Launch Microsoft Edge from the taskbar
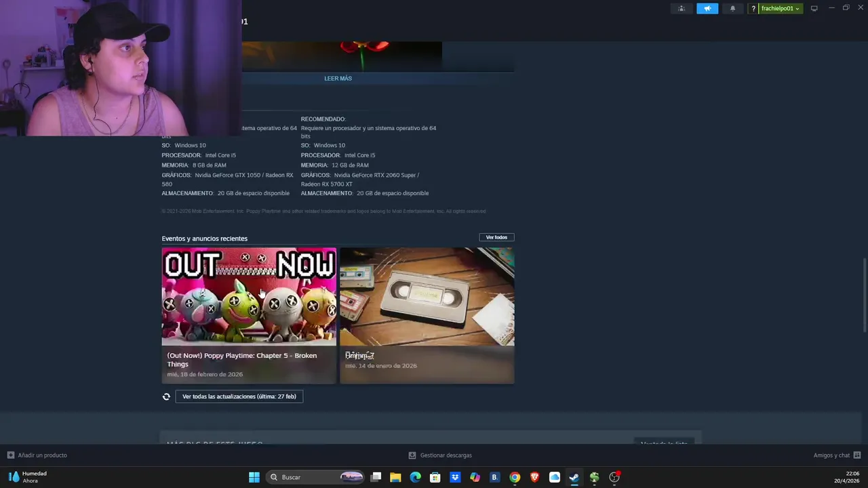 416,477
